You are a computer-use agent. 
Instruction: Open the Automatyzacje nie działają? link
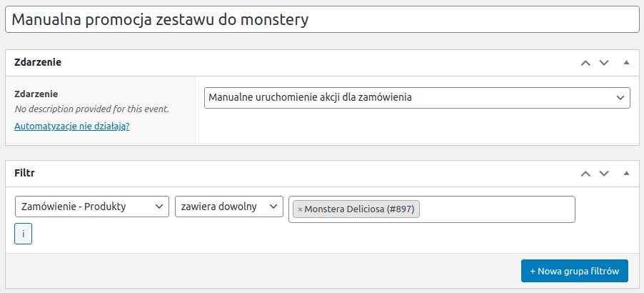point(72,126)
